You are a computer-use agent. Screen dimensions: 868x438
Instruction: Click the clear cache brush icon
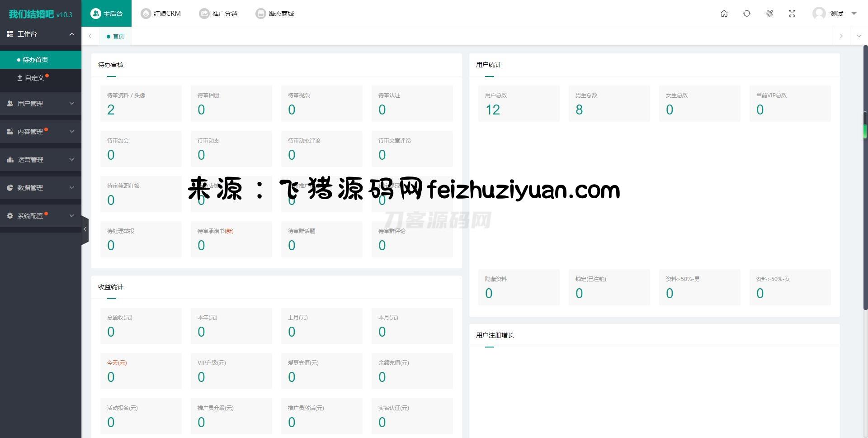(769, 14)
